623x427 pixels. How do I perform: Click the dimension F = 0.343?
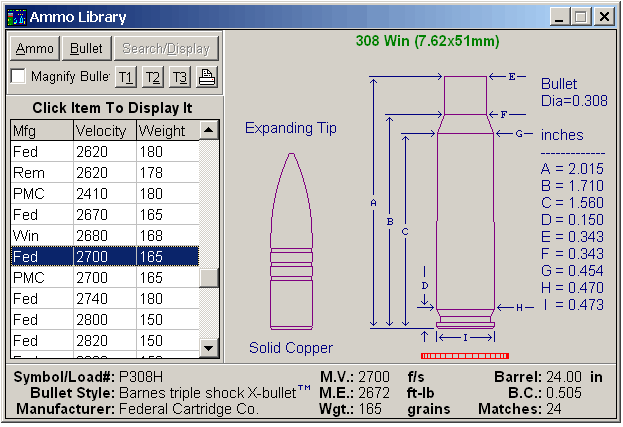pos(572,254)
